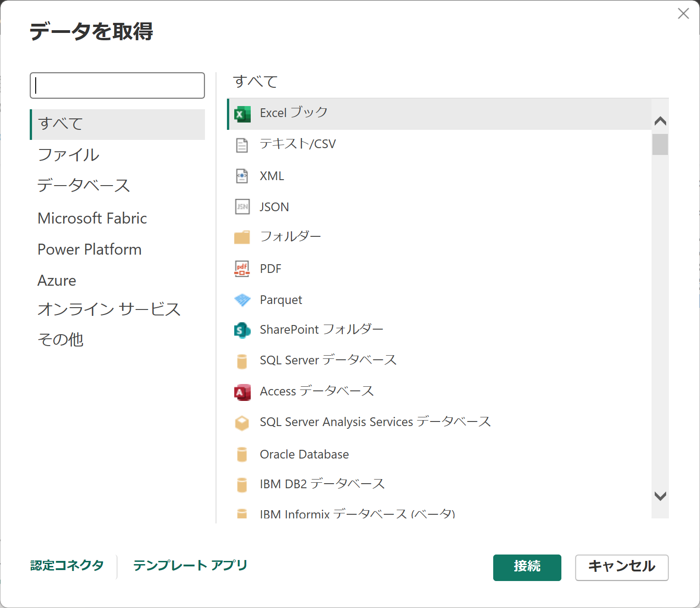Click the Oracle Database icon
Viewport: 700px width, 608px height.
(242, 454)
